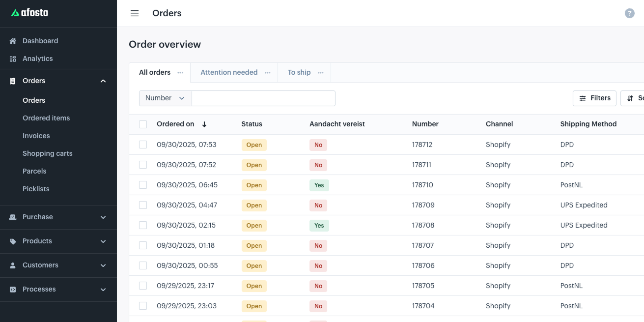Click the Analytics sidebar icon

point(13,59)
